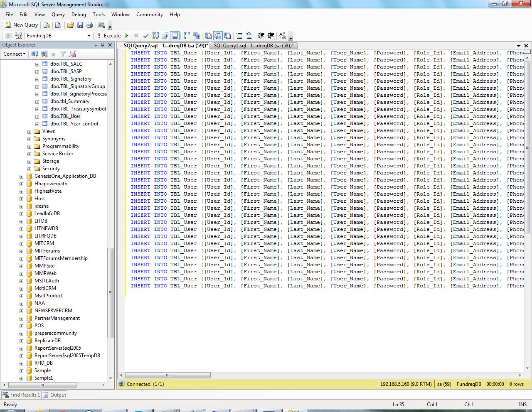Open Activity Monitor from the toolbar
Viewport: 532px width, 412px height.
pos(102,25)
